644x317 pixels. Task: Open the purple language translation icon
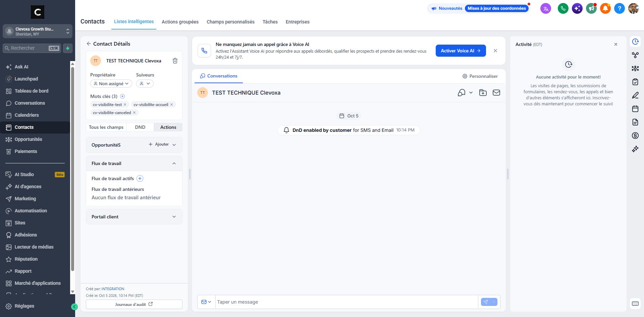point(546,8)
